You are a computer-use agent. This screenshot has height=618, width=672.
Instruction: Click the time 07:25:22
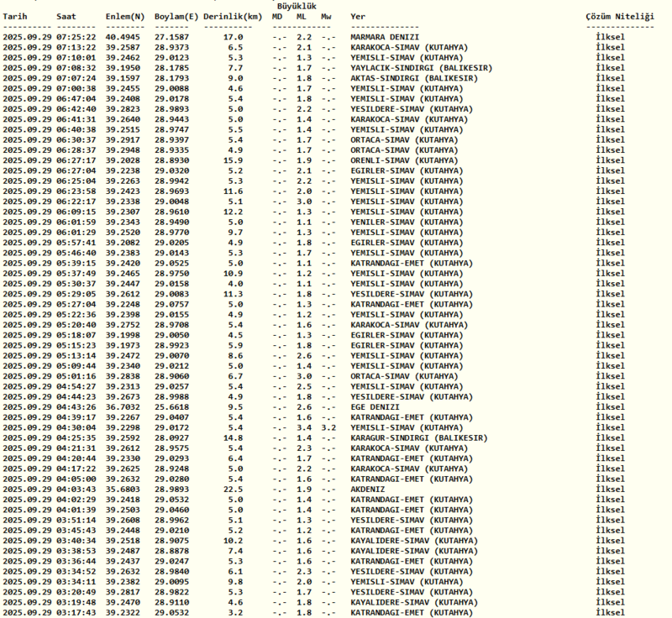(76, 37)
